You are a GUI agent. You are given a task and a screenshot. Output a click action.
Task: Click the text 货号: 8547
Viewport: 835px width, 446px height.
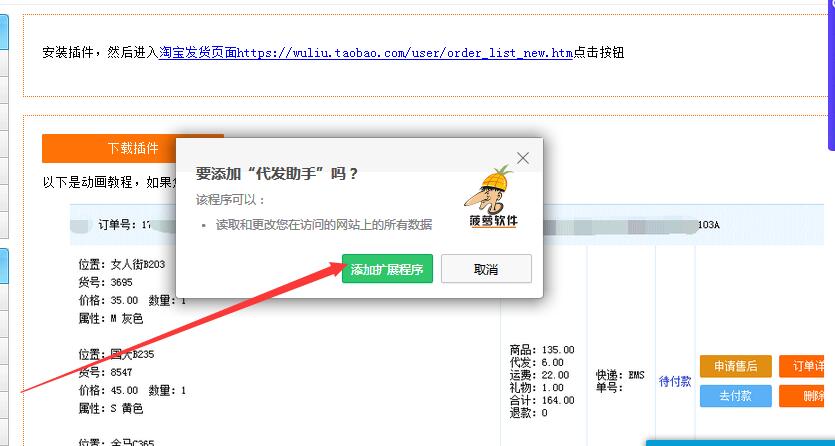tap(105, 372)
